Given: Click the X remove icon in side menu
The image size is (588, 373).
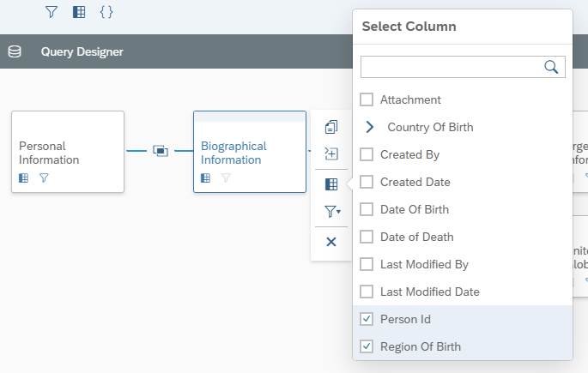Looking at the screenshot, I should tap(331, 242).
